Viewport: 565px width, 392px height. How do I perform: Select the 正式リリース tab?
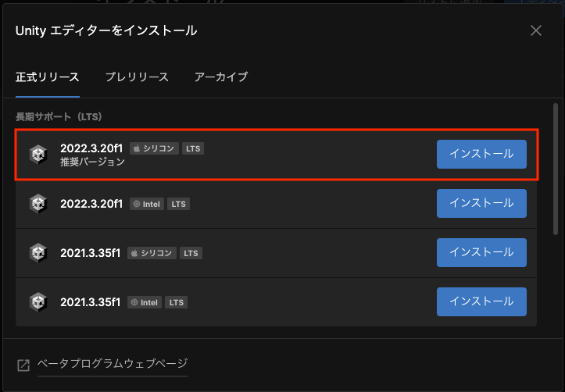(x=47, y=77)
